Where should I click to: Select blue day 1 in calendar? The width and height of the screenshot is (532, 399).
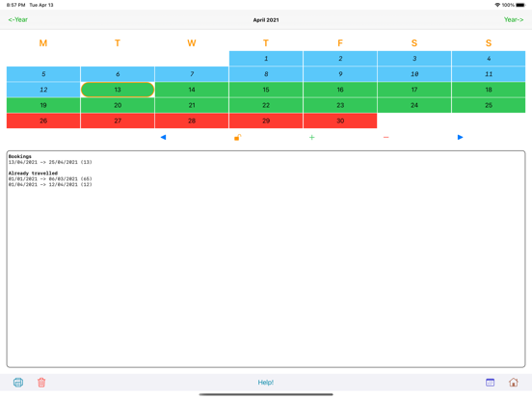pyautogui.click(x=266, y=59)
